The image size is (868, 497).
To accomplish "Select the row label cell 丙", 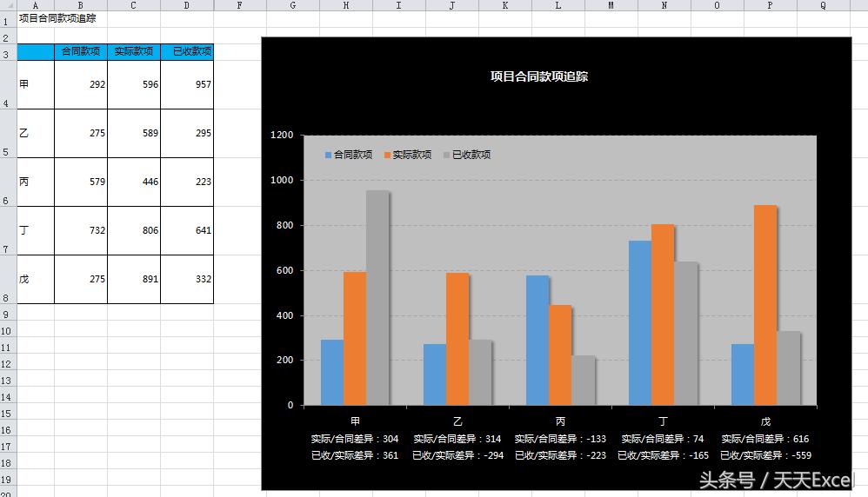I will coord(36,182).
